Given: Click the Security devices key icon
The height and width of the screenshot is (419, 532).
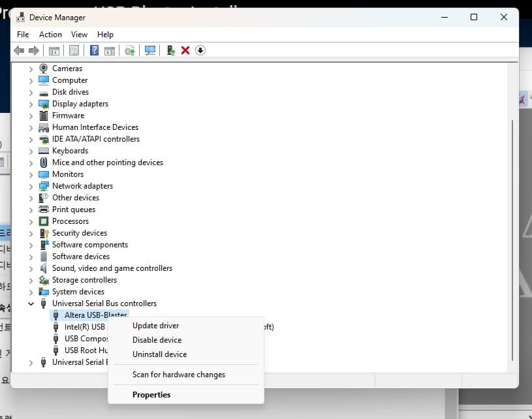Looking at the screenshot, I should click(44, 233).
